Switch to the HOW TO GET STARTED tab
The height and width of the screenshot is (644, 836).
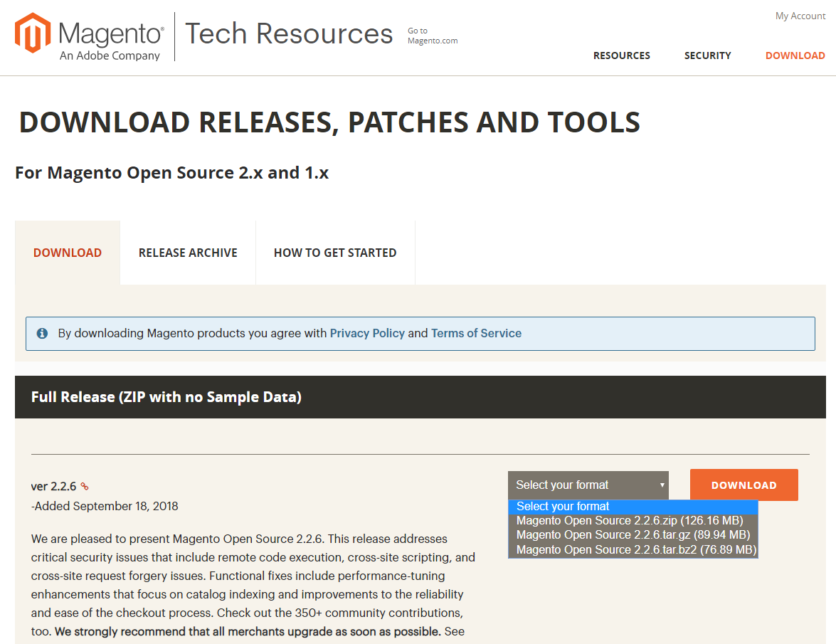[x=335, y=253]
